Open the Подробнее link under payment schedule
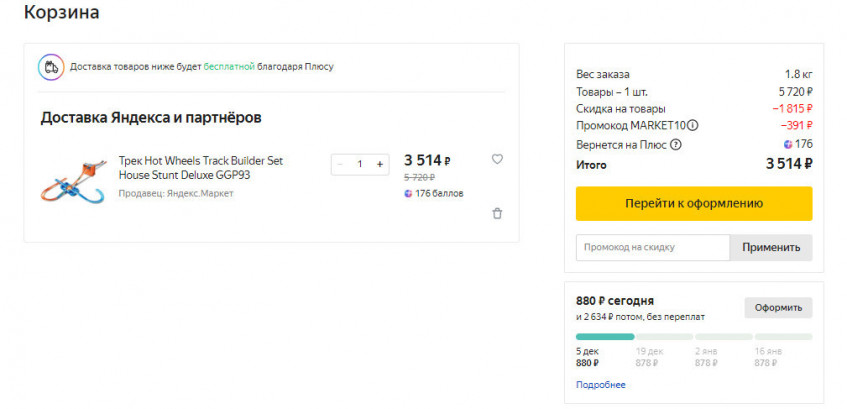 coord(600,385)
